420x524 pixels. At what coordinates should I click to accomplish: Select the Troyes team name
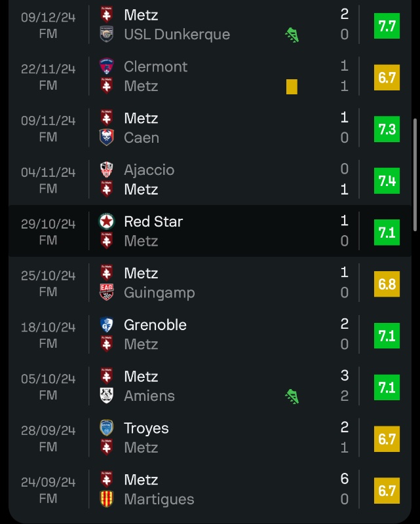[x=146, y=428]
